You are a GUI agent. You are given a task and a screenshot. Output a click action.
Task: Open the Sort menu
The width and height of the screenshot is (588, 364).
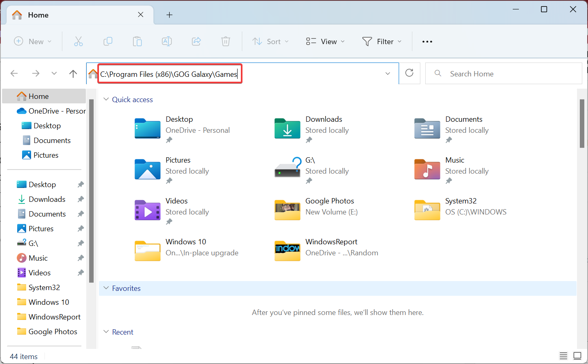271,41
